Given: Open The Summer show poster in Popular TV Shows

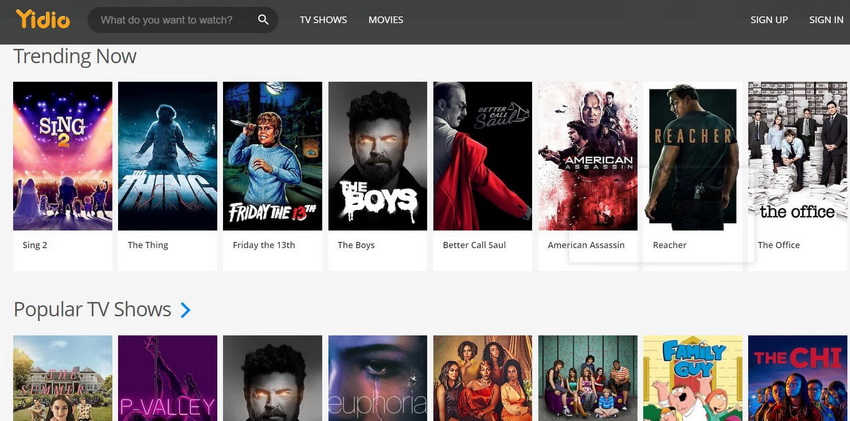Looking at the screenshot, I should coord(62,378).
